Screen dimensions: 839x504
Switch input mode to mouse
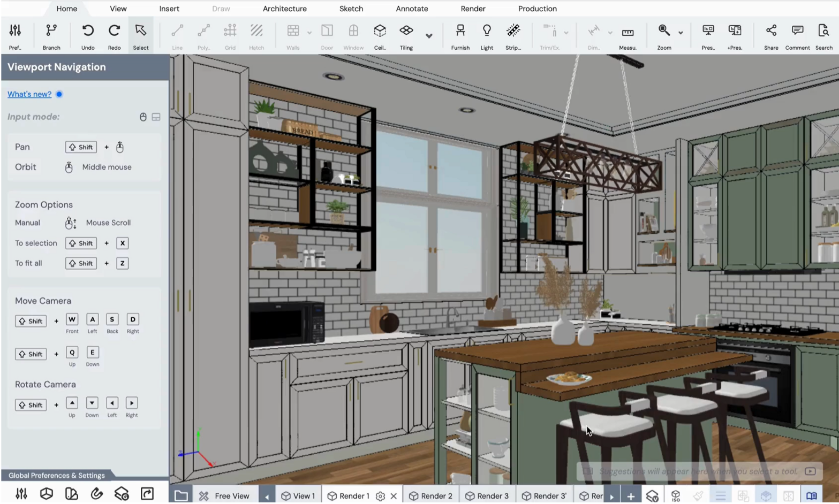(x=143, y=117)
